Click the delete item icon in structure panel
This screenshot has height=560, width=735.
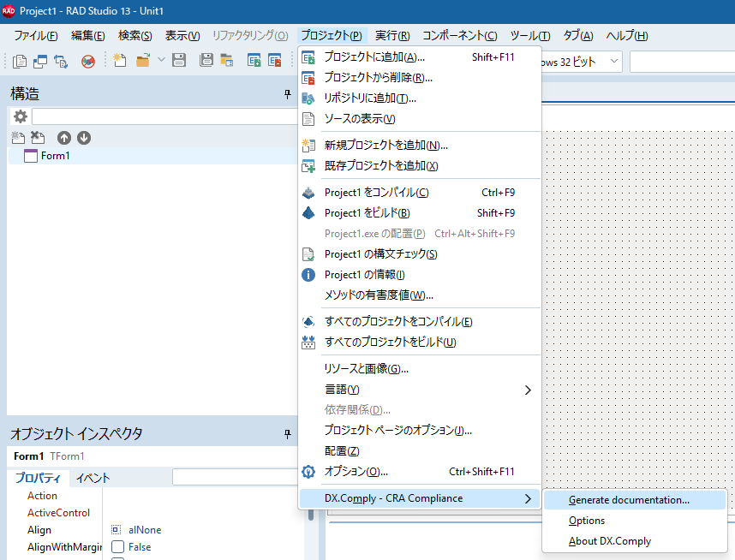[x=38, y=138]
